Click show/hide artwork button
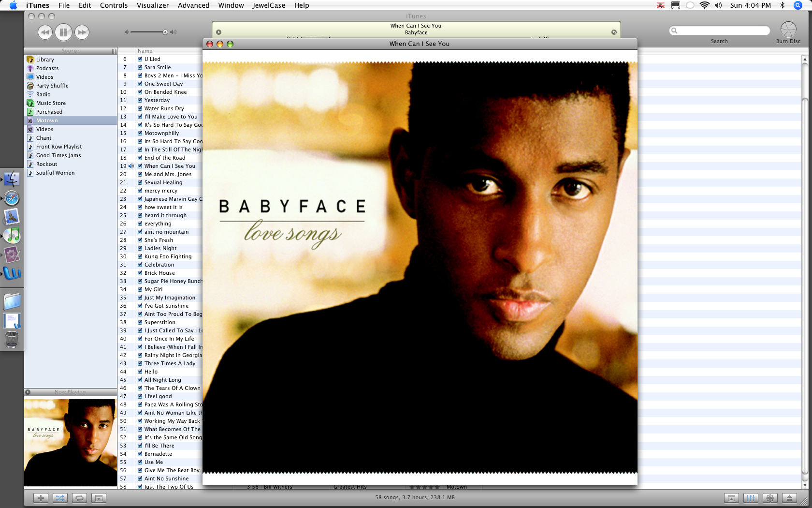The width and height of the screenshot is (812, 508). [99, 498]
